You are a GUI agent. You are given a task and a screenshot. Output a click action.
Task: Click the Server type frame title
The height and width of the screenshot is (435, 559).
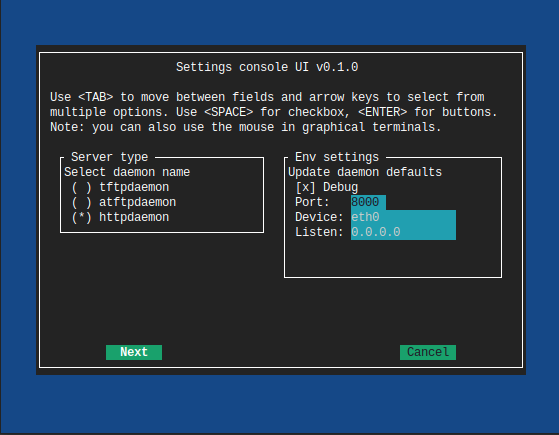[109, 157]
